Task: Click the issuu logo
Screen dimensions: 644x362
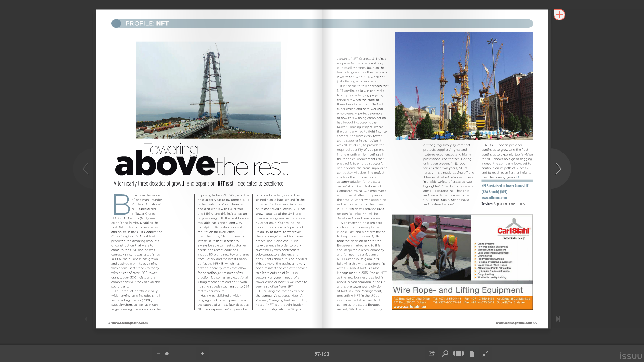Action: coord(631,356)
